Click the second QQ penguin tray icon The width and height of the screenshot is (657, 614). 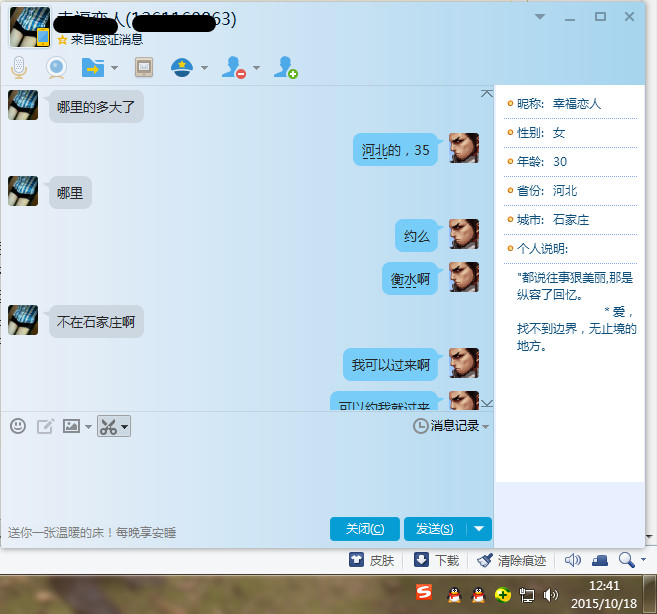coord(478,595)
